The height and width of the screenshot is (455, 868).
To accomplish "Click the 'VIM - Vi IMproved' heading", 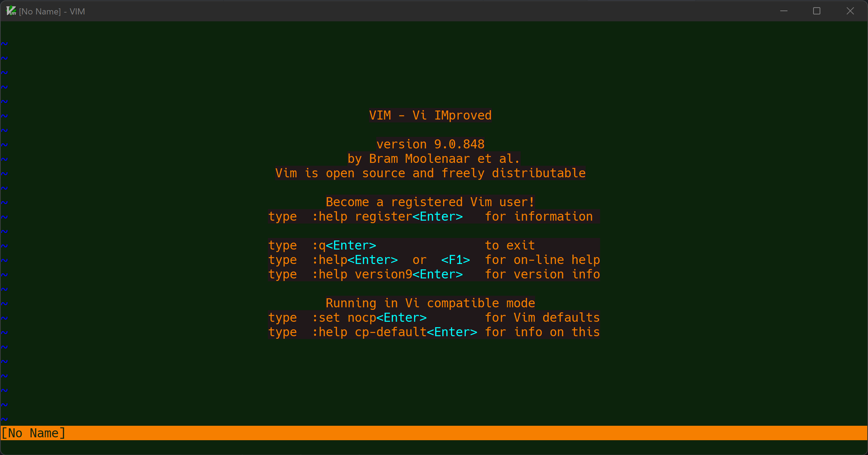I will (430, 115).
